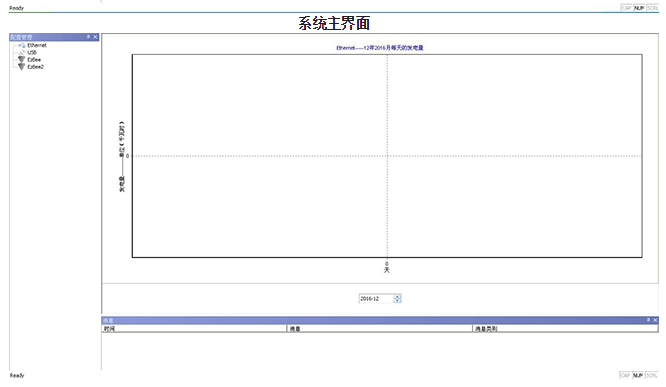Click the chart title above the plot
Viewport: 666px width, 387px height.
(380, 48)
